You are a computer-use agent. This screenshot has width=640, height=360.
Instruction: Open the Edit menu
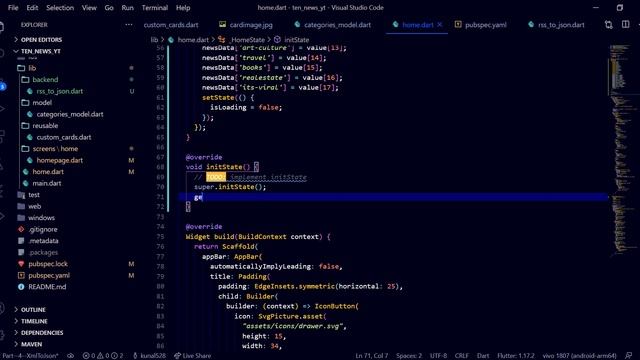click(x=32, y=8)
